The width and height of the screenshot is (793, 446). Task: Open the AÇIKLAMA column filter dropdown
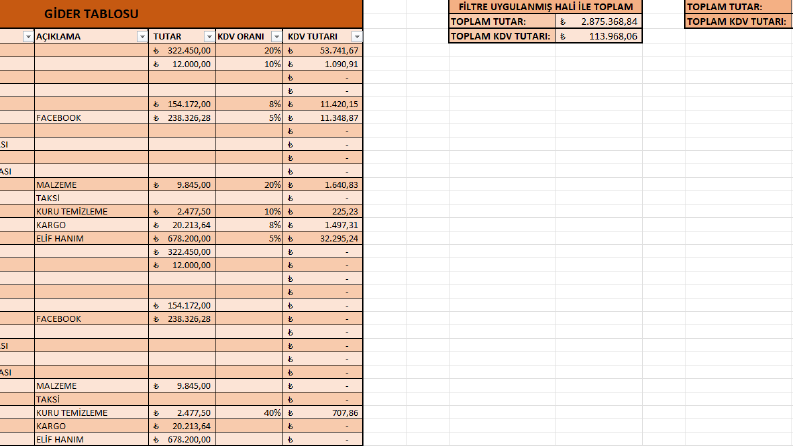(142, 36)
